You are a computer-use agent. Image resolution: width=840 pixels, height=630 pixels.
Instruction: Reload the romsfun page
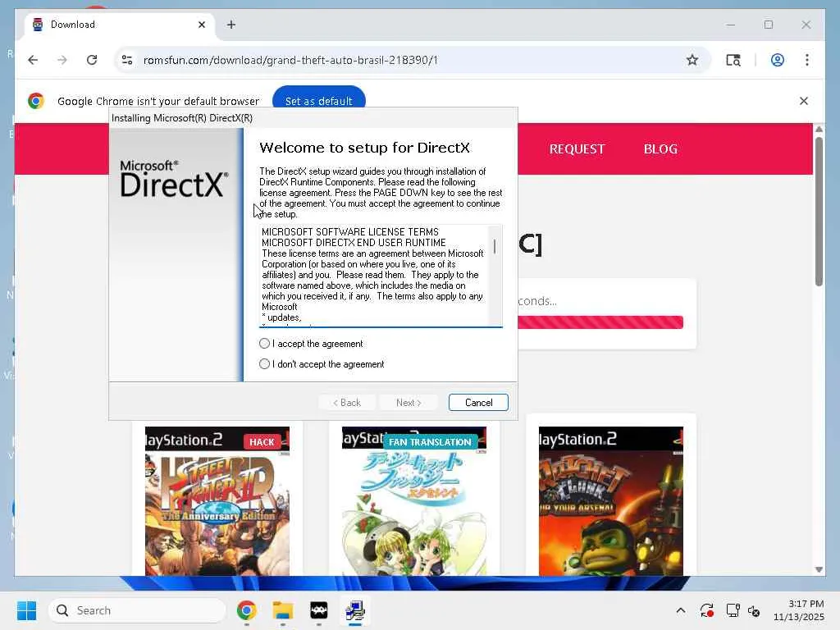coord(92,60)
